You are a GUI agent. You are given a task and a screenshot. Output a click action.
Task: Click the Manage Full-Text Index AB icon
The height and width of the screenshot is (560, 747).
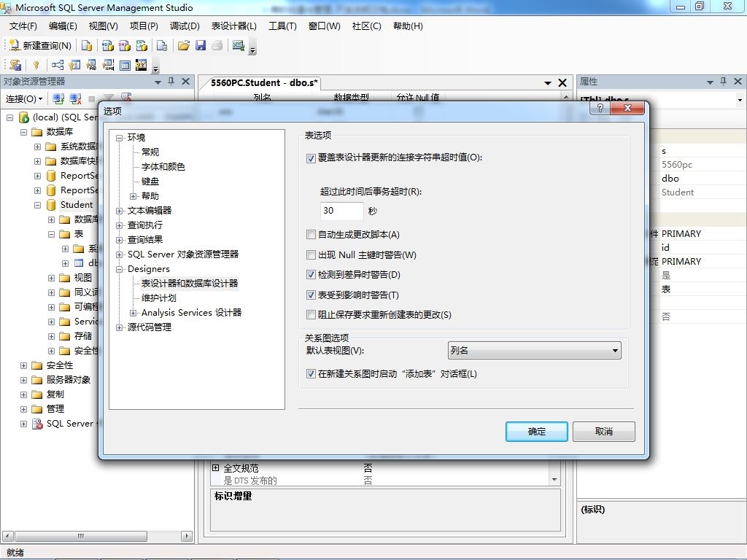tap(91, 65)
